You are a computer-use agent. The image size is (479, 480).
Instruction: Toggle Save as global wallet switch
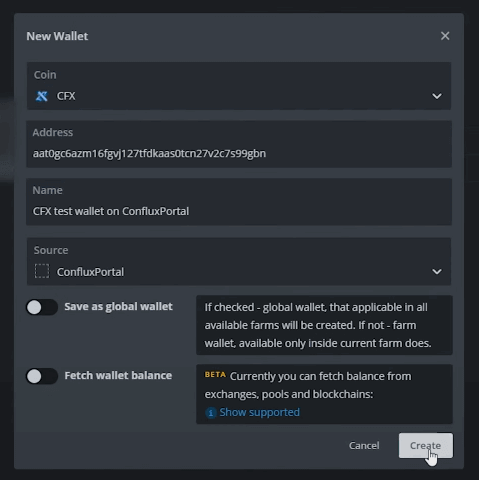click(x=42, y=307)
